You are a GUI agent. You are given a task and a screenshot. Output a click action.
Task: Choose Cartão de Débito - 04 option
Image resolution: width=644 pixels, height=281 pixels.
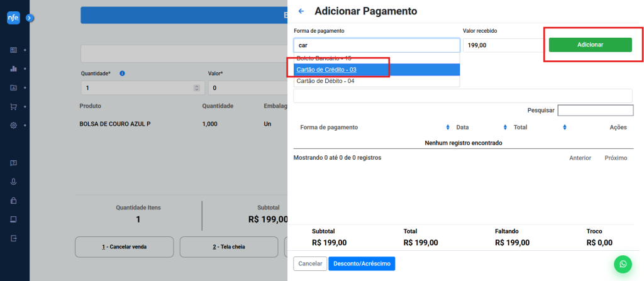[x=326, y=81]
